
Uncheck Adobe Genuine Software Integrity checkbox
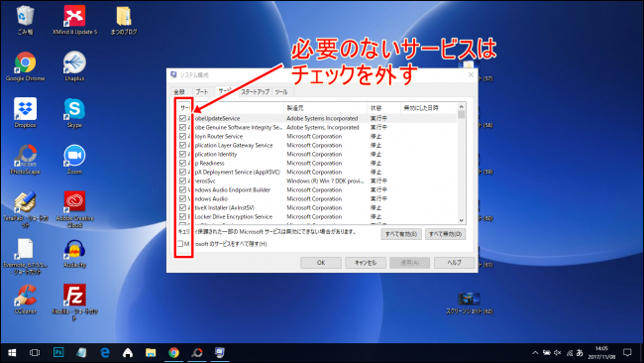point(182,127)
